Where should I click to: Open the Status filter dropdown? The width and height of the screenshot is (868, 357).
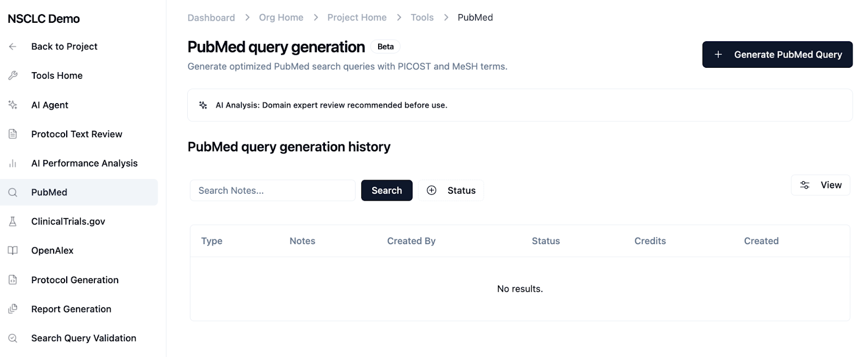(451, 190)
